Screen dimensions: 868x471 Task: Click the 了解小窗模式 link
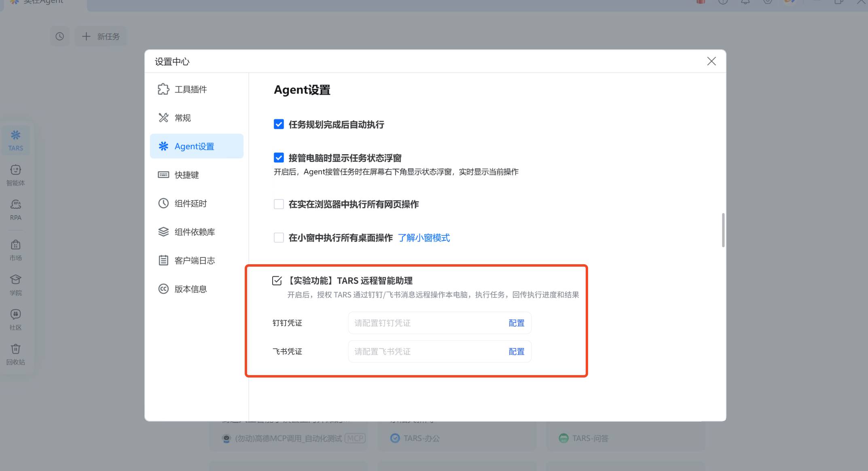coord(423,238)
